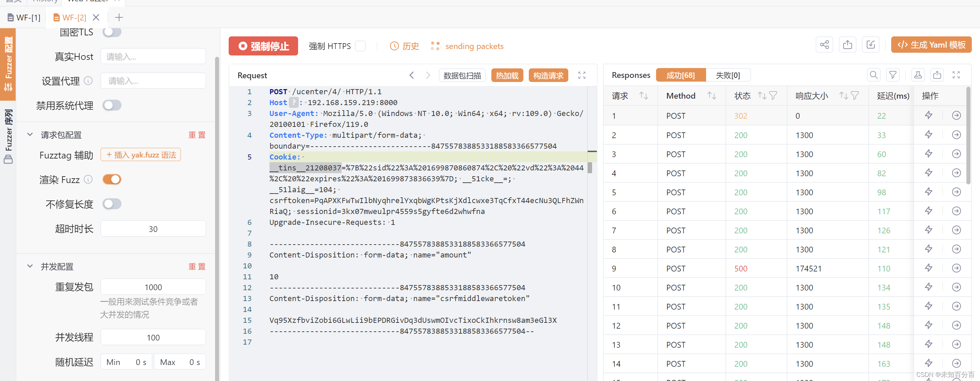Click 并发线程 input showing 100
980x381 pixels.
153,337
